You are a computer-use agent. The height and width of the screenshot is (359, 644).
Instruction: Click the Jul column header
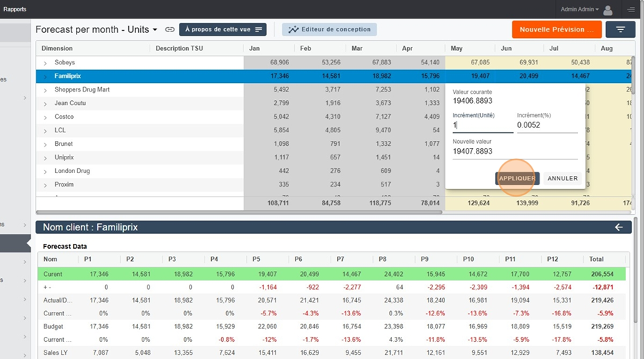pos(554,49)
